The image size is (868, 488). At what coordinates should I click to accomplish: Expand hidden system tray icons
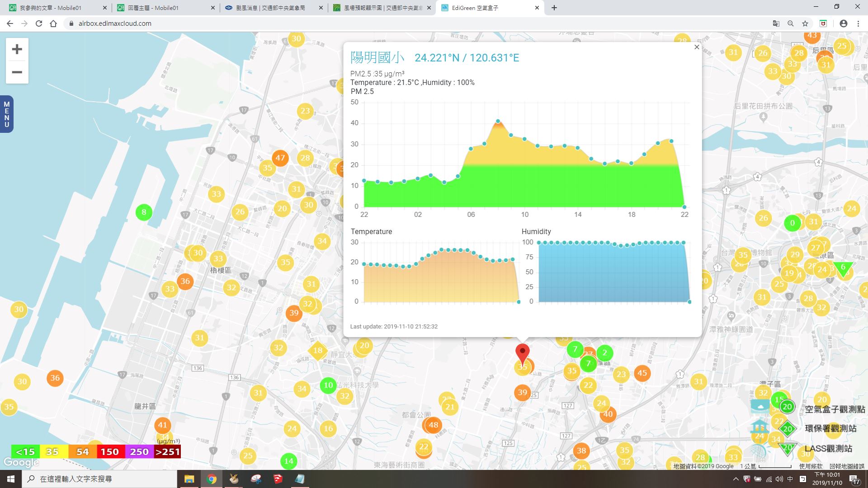(x=736, y=479)
